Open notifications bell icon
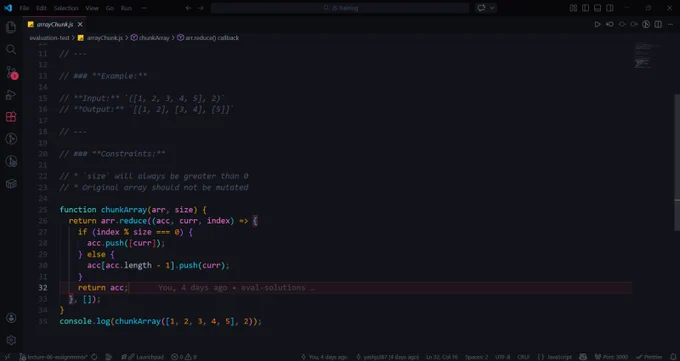Screen dimensions: 680x361 673,357
